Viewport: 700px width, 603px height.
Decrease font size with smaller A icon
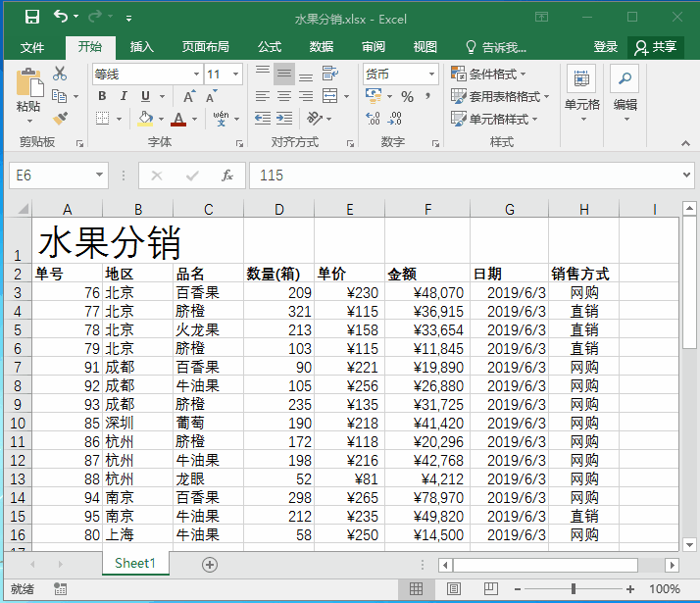click(211, 96)
